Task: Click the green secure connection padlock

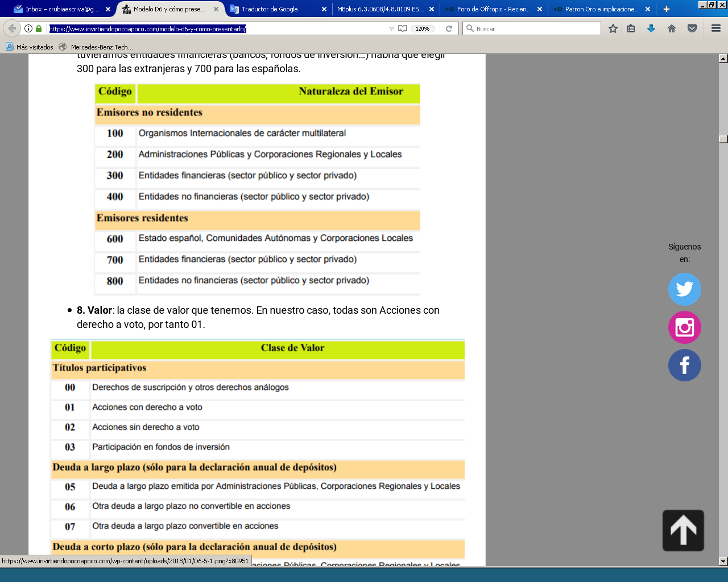Action: (x=39, y=28)
